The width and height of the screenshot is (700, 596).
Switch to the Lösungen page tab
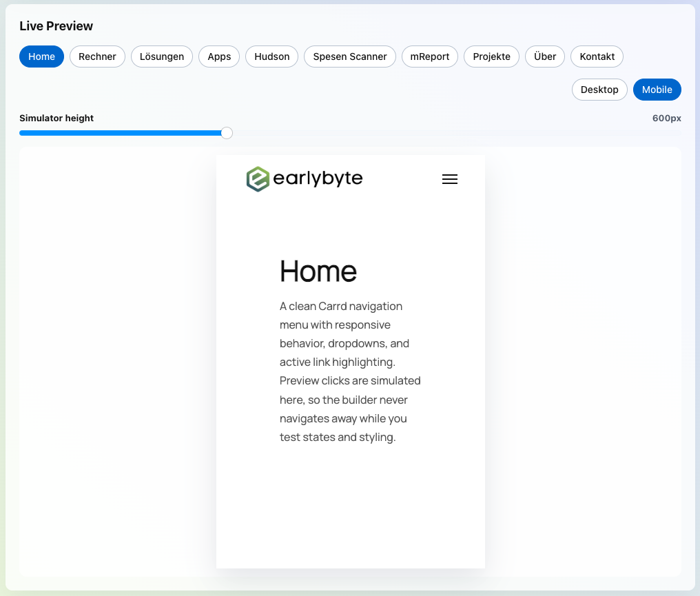(x=162, y=56)
